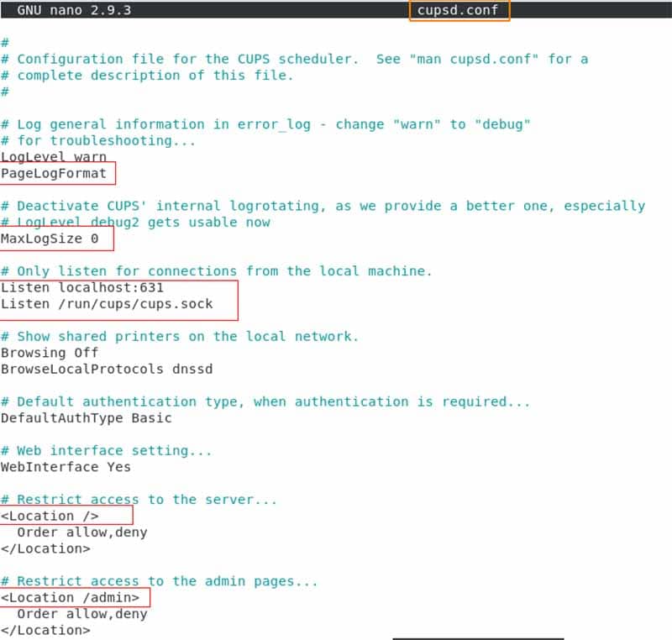Place cursor on the LogLevel warn line
The image size is (672, 640).
pyautogui.click(x=54, y=157)
